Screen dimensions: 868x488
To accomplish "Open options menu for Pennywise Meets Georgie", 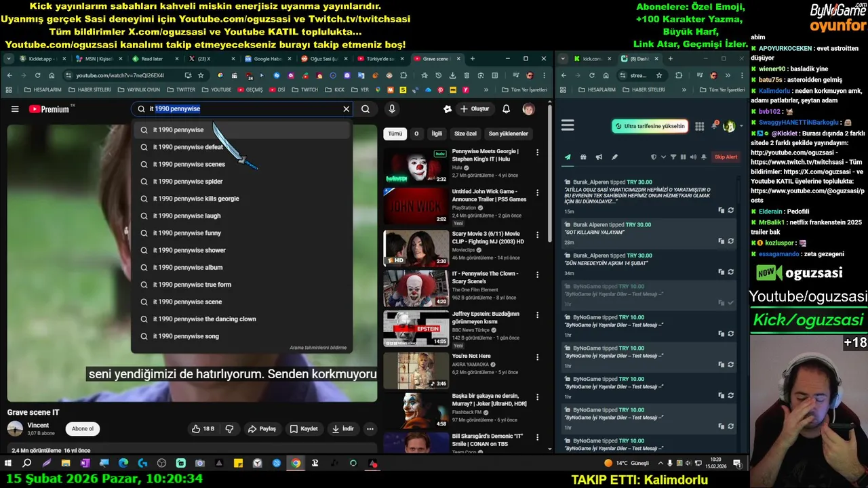I will tap(537, 153).
